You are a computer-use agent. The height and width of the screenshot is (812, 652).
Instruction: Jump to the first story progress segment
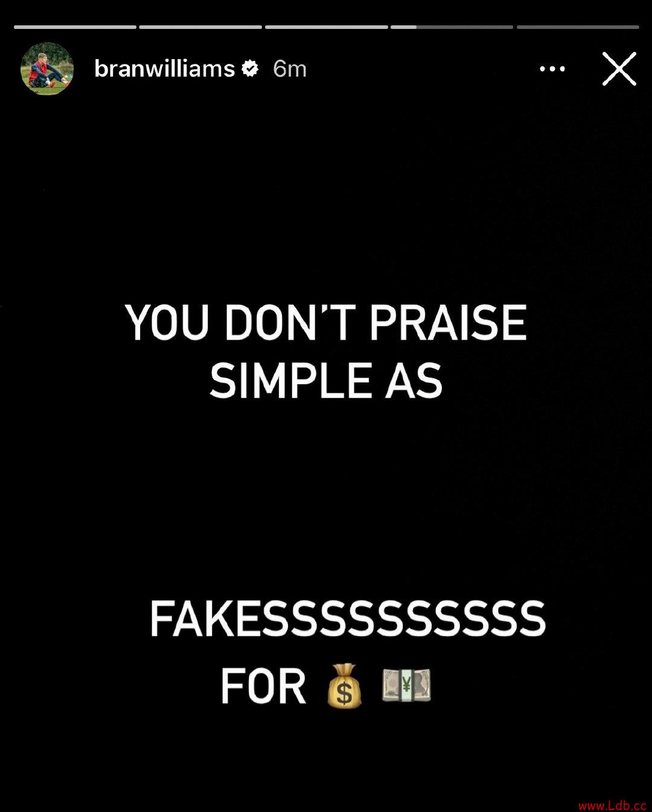(x=75, y=27)
